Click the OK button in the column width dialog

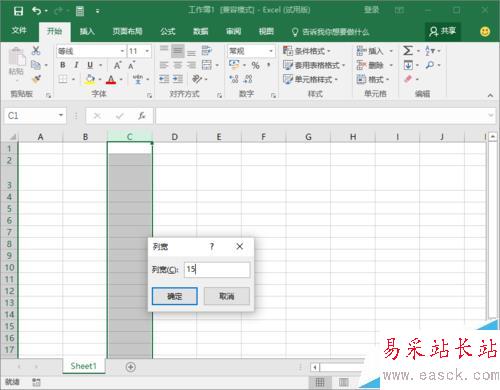pyautogui.click(x=175, y=296)
